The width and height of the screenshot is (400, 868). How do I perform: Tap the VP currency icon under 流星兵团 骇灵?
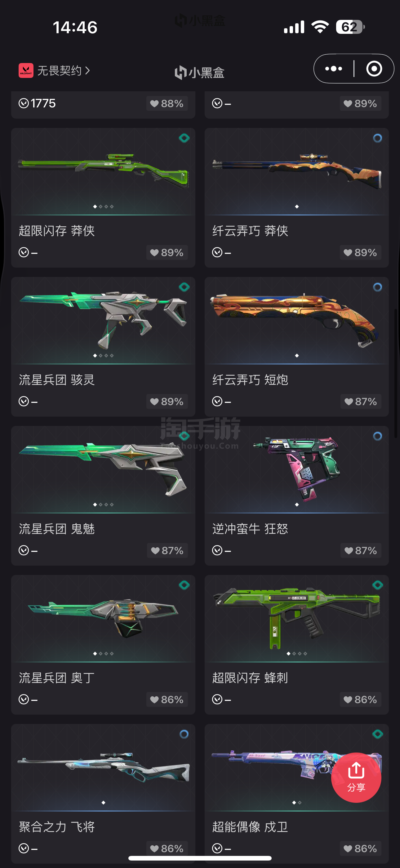(24, 401)
